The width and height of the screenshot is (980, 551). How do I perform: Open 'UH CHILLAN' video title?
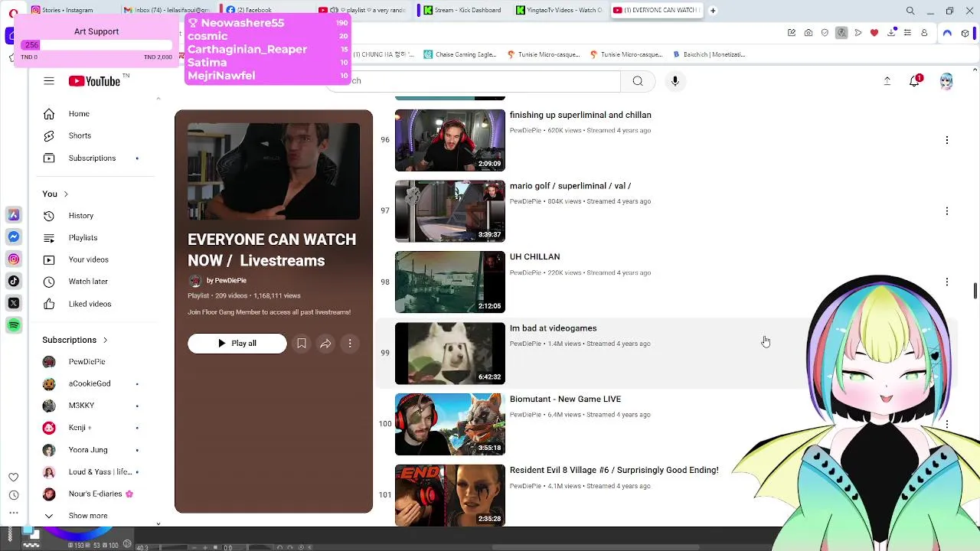(534, 257)
